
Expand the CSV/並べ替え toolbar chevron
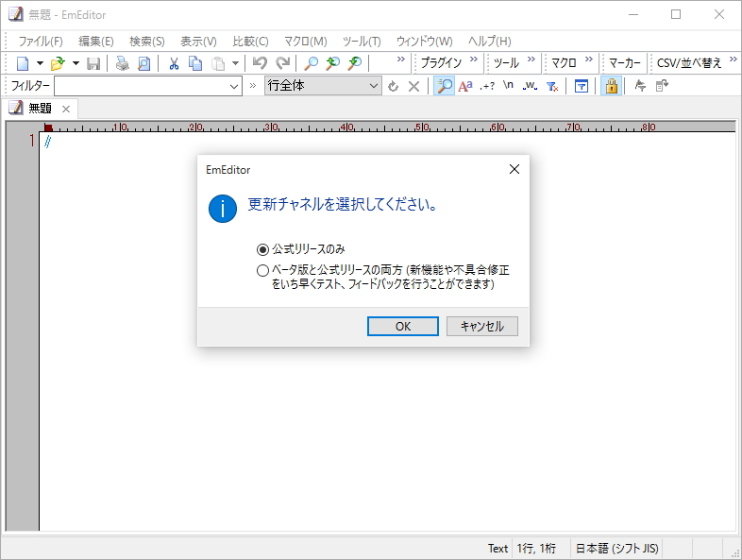pos(733,59)
